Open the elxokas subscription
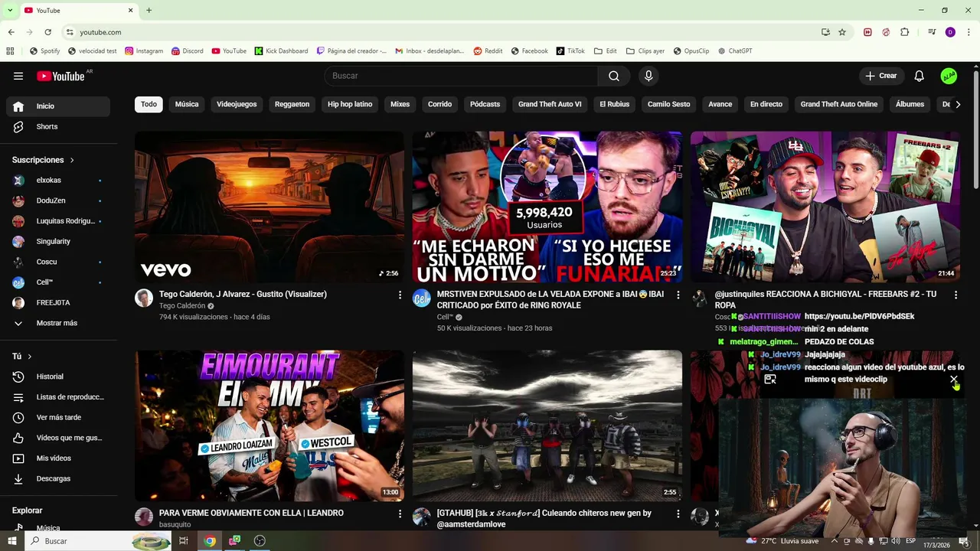The height and width of the screenshot is (551, 980). click(58, 180)
